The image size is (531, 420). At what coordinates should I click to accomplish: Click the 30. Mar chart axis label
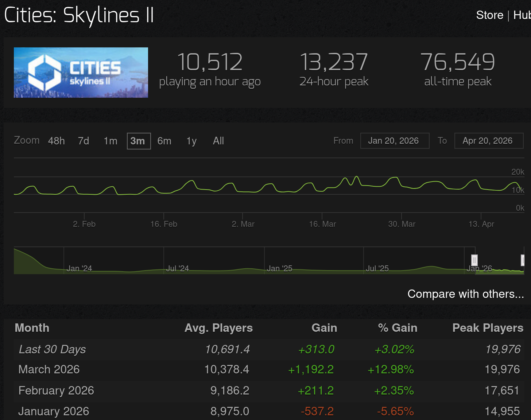tap(402, 224)
